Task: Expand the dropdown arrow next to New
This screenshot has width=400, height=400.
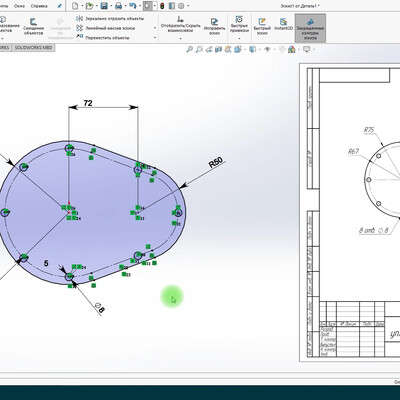Action: (x=82, y=6)
